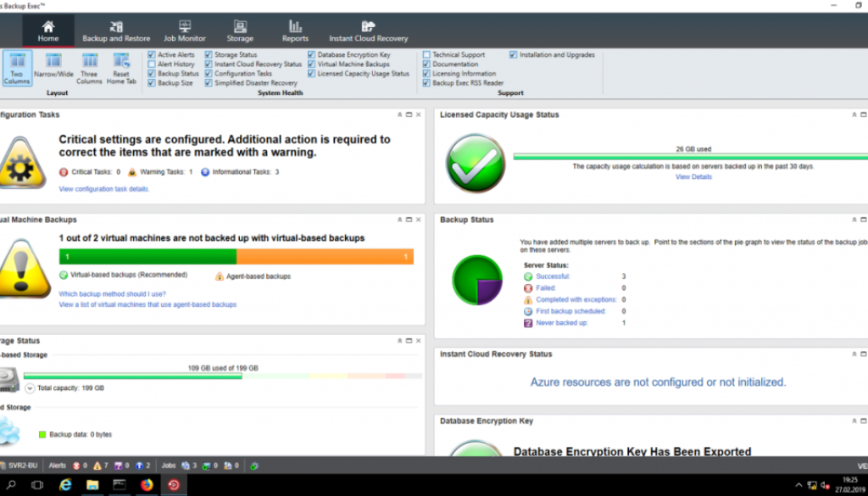The image size is (868, 496).
Task: Switch to the Storage tab
Action: click(240, 31)
